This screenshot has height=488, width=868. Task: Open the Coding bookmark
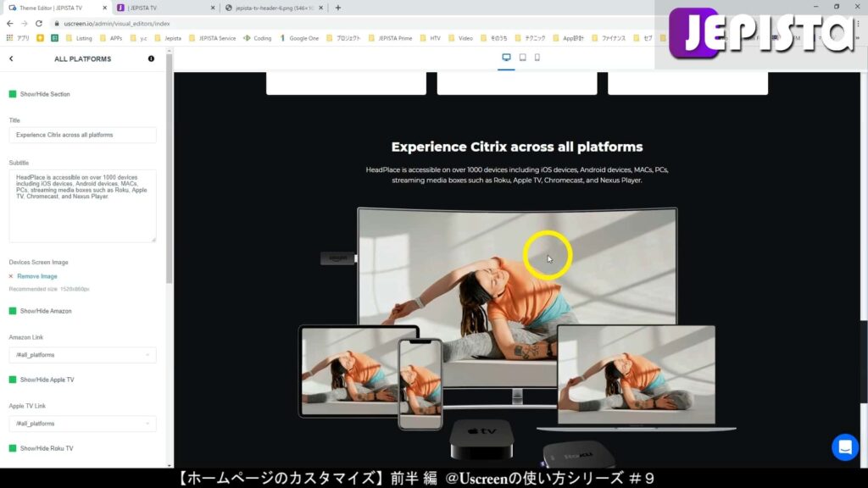(x=258, y=38)
